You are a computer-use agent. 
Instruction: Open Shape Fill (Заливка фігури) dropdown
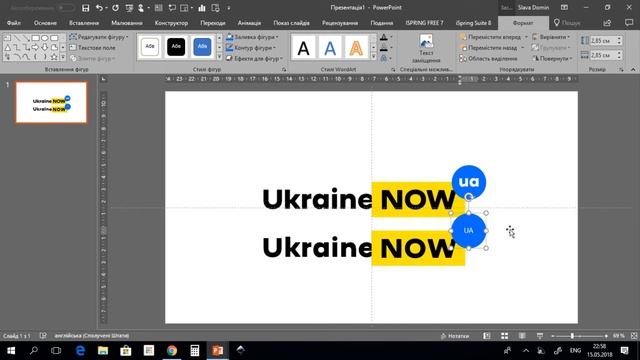coord(252,37)
